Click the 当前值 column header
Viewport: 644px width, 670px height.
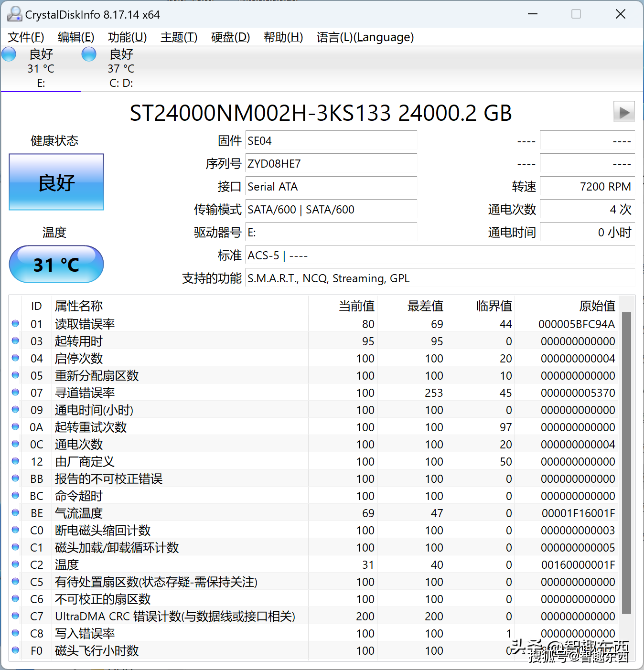(343, 306)
